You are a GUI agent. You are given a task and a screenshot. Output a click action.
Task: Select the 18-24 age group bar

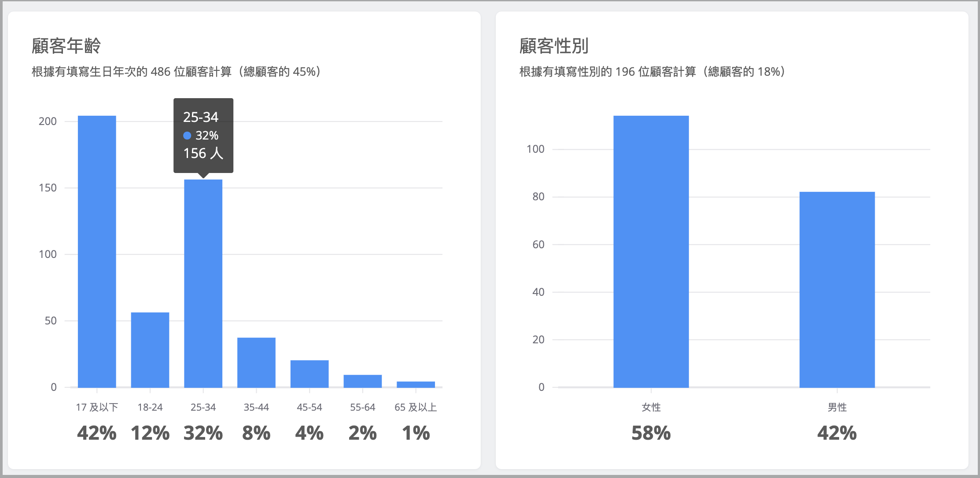pyautogui.click(x=150, y=350)
